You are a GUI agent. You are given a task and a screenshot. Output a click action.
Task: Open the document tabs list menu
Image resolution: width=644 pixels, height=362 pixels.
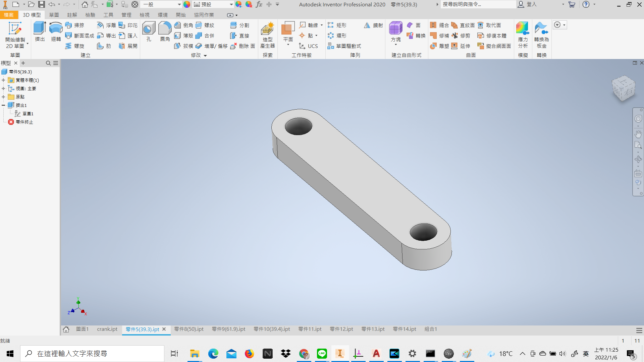[x=639, y=330]
